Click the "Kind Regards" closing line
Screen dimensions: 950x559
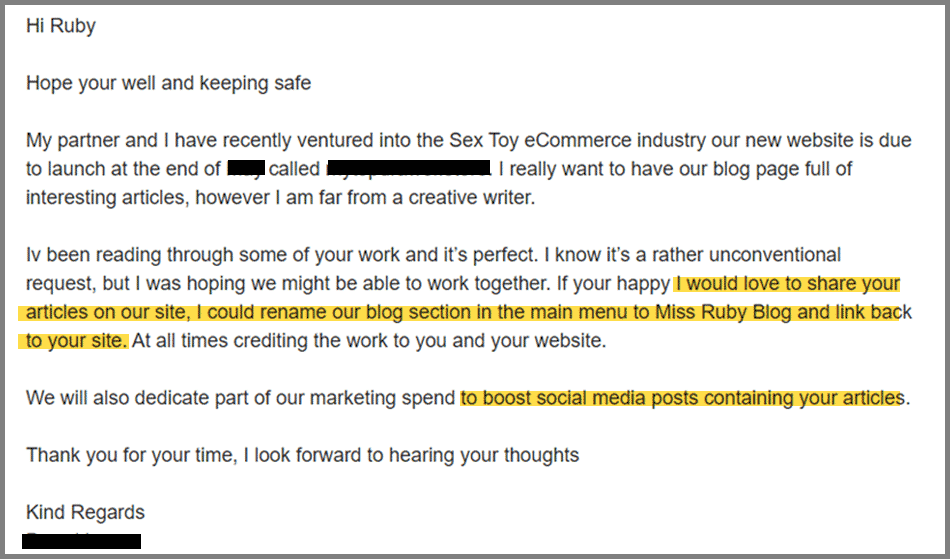[85, 512]
